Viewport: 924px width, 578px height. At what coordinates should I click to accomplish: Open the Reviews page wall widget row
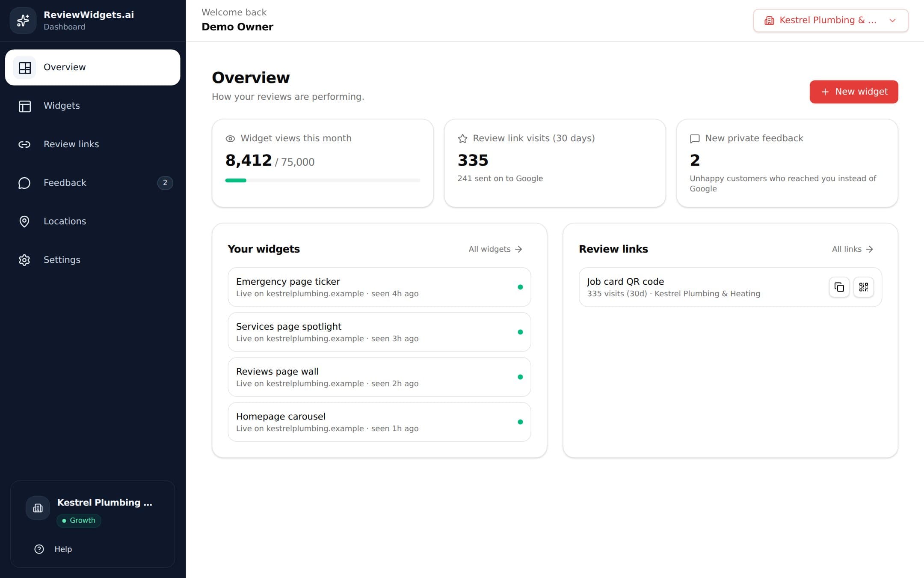[x=379, y=377]
